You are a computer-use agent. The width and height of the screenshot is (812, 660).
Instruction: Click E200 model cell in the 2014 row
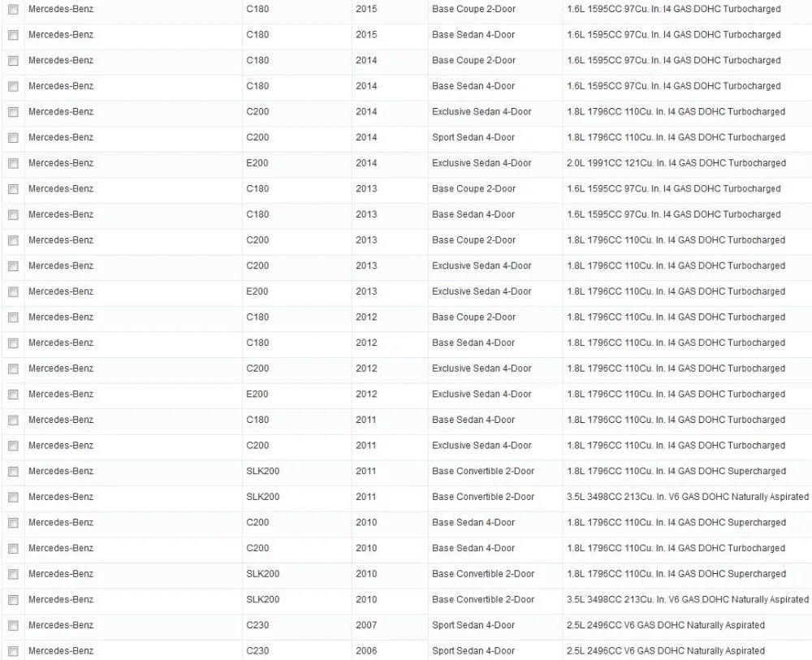[257, 163]
